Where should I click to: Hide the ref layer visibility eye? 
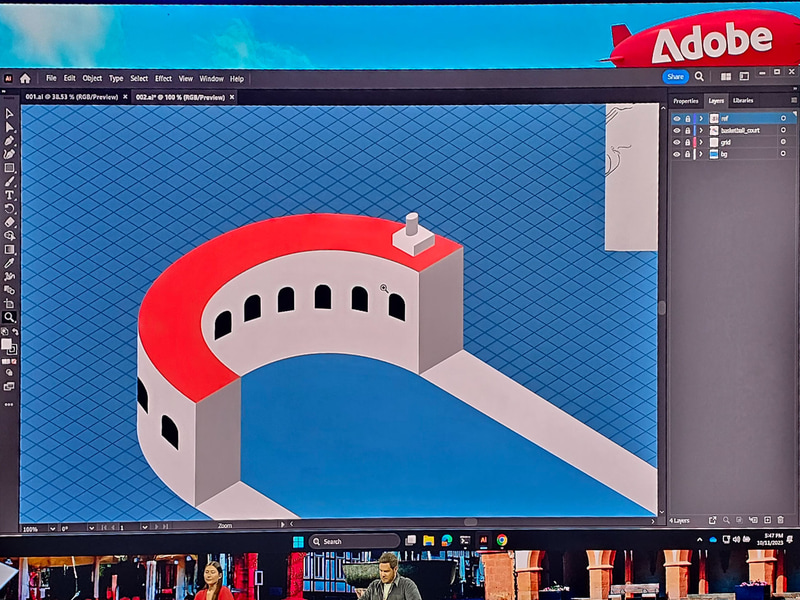point(677,118)
